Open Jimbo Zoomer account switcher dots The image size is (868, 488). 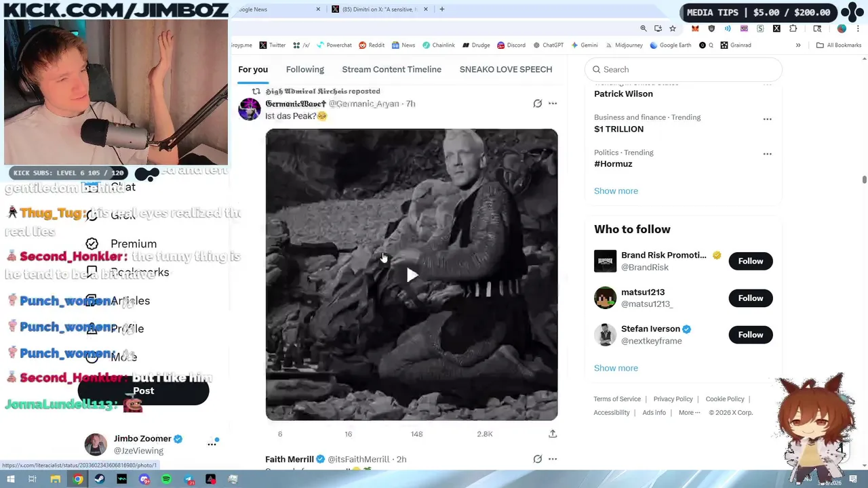pyautogui.click(x=212, y=444)
